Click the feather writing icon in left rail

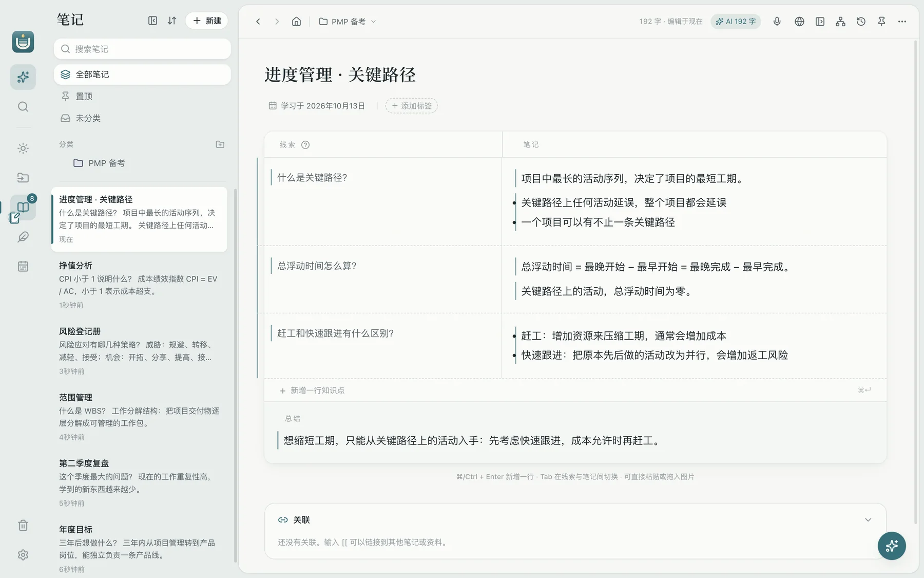click(x=23, y=237)
